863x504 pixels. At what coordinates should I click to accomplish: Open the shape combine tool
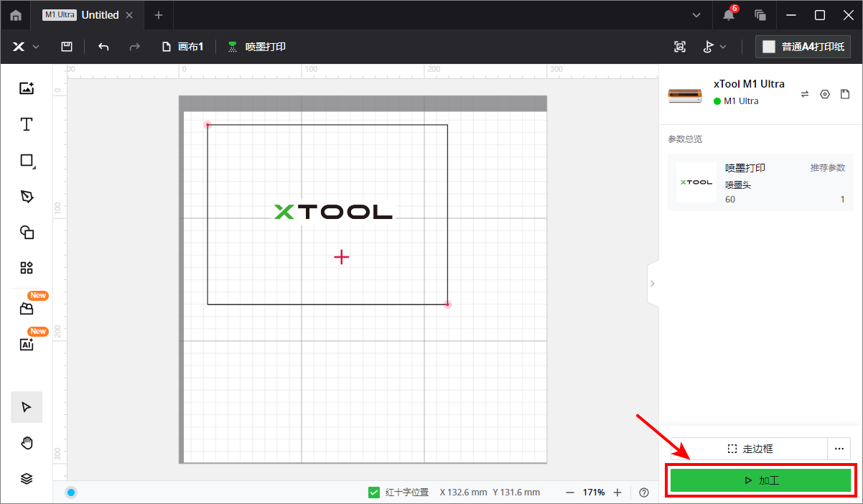[27, 232]
